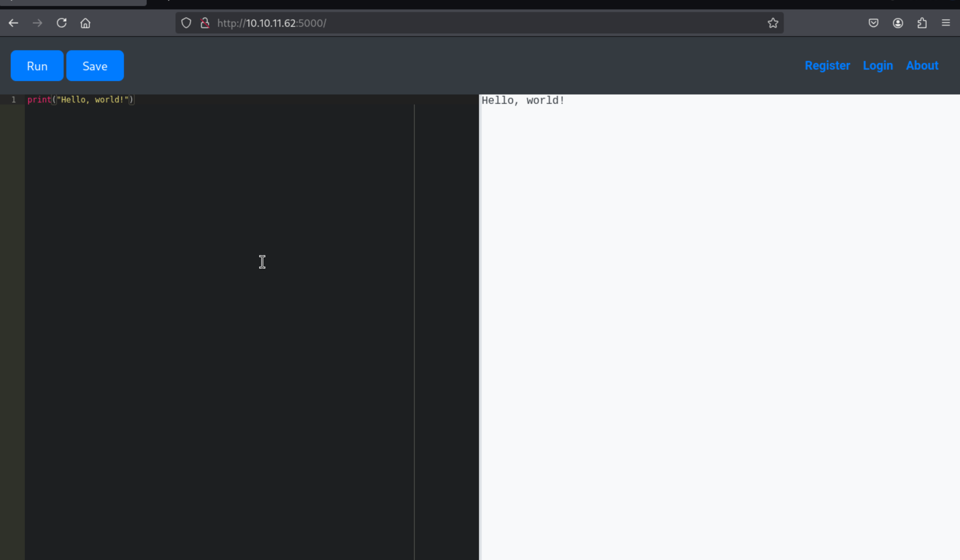Open the tracking protection shield icon
960x560 pixels.
pyautogui.click(x=186, y=23)
